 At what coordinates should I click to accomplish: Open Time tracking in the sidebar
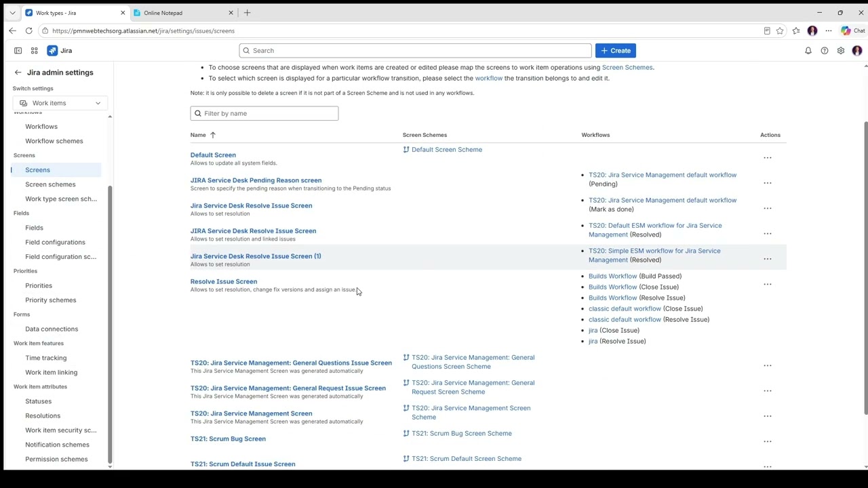(46, 358)
